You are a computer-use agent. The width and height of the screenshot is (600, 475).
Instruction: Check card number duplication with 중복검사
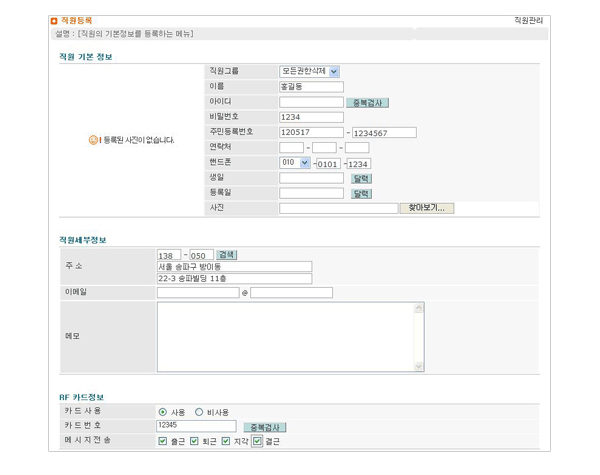(x=266, y=427)
